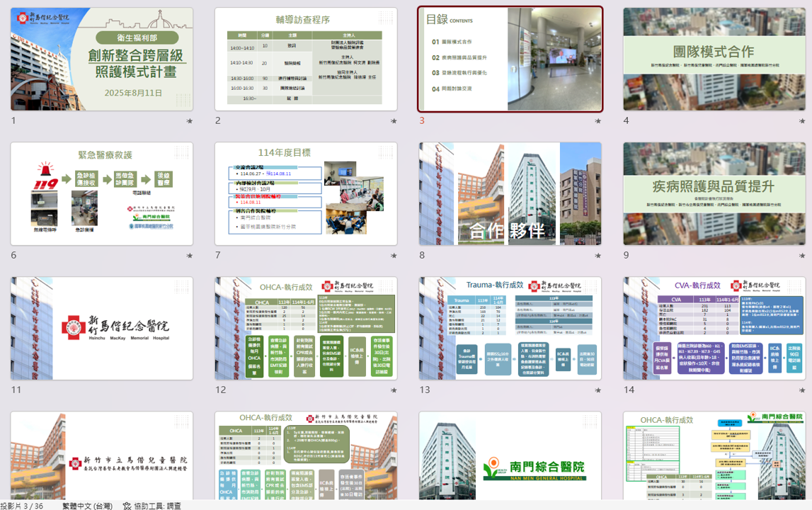Select slide 12 thumbnail OHCA-執行成效
The height and width of the screenshot is (510, 812).
click(306, 328)
